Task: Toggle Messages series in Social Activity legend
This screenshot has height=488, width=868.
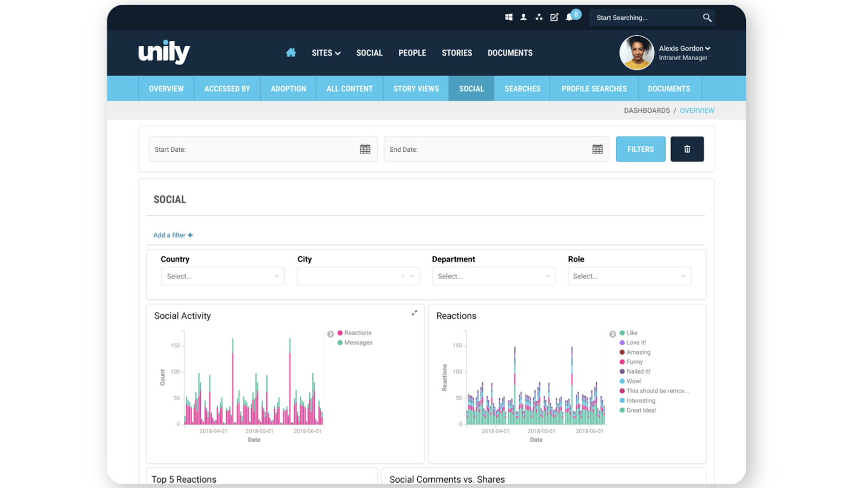Action: click(355, 343)
